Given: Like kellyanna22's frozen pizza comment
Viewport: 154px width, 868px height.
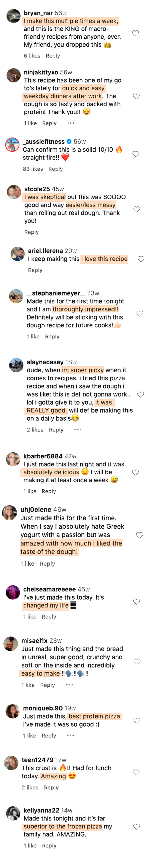Looking at the screenshot, I should pyautogui.click(x=137, y=826).
